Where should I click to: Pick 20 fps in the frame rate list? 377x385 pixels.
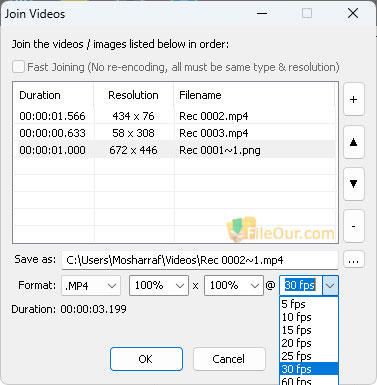click(309, 343)
